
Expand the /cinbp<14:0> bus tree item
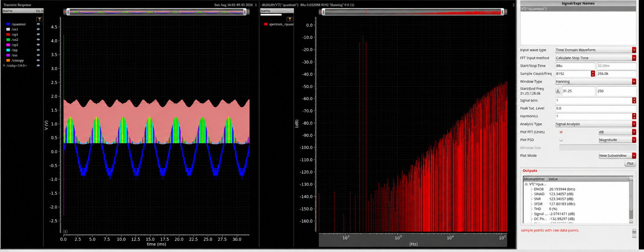coord(4,66)
